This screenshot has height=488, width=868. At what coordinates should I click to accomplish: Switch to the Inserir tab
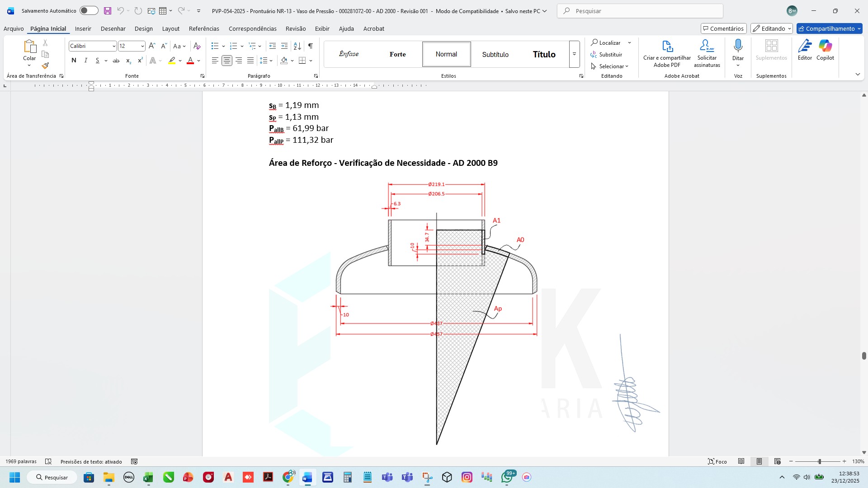83,28
